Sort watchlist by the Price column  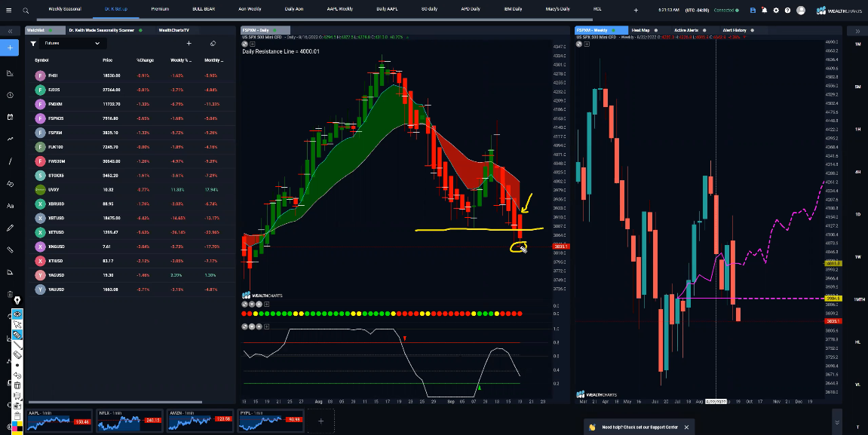pos(107,60)
